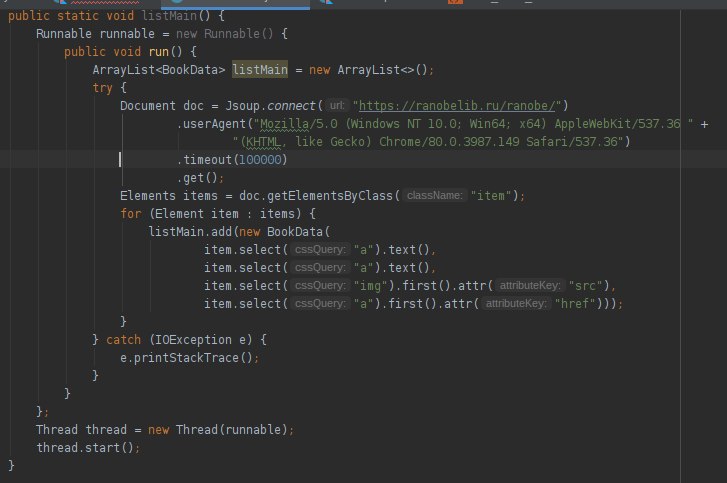Click the Jsoup class name
Image resolution: width=727 pixels, height=483 pixels.
coord(242,106)
